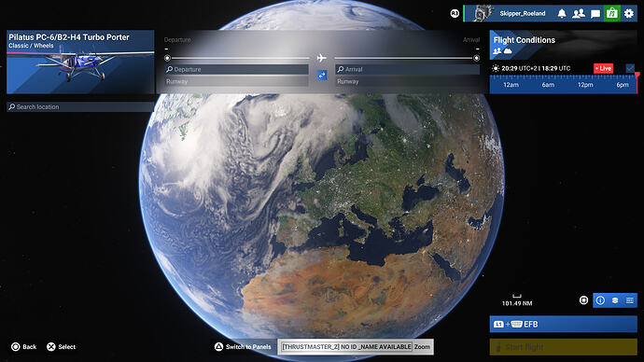Open the friends list icon in top bar
The image size is (644, 362).
[x=579, y=14]
